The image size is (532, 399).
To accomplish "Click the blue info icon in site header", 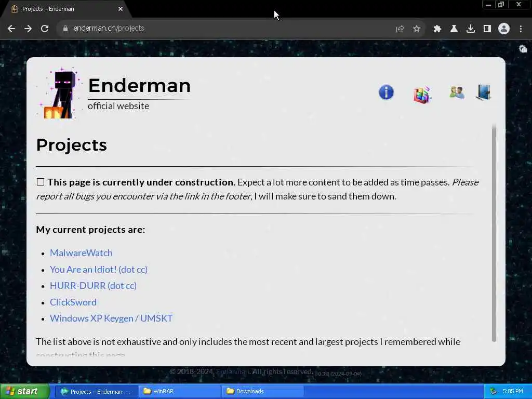I will [x=386, y=92].
